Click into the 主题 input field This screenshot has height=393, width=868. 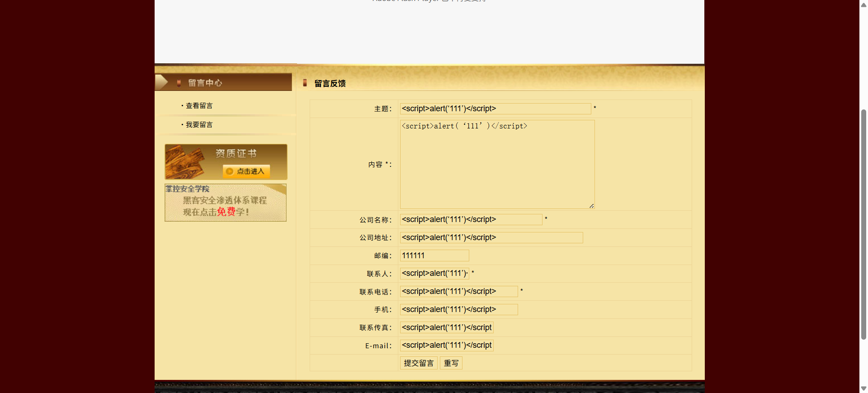[x=495, y=109]
